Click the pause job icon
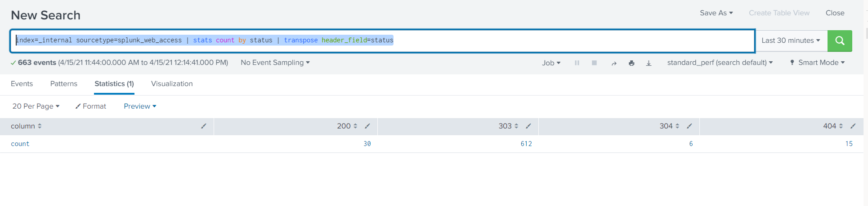This screenshot has width=868, height=206. point(577,63)
